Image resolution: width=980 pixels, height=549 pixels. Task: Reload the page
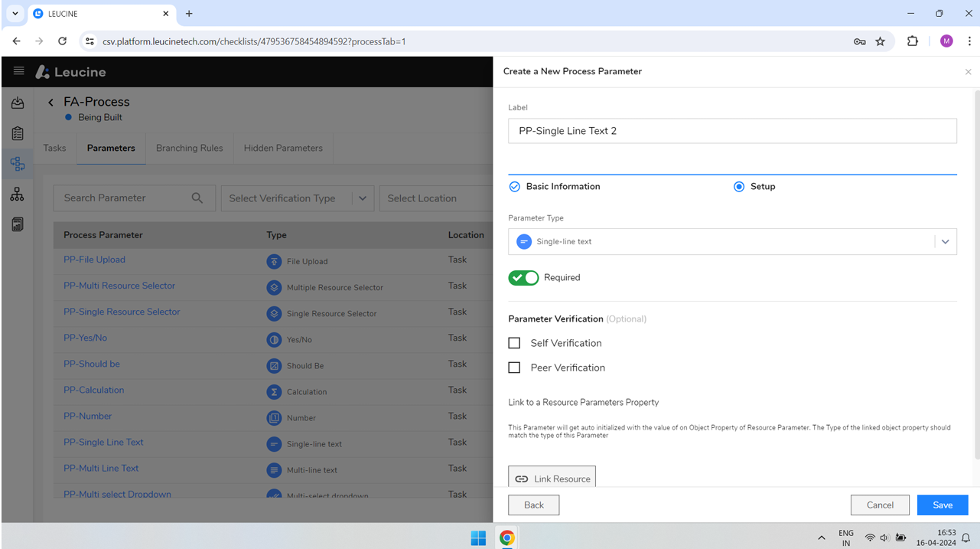[x=63, y=41]
